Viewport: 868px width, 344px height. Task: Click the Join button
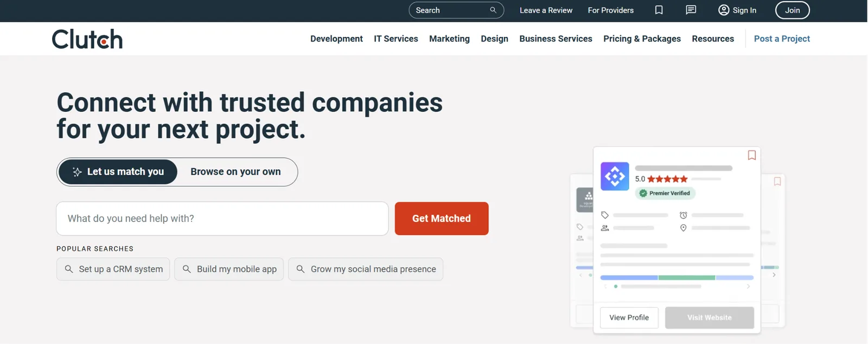(792, 10)
